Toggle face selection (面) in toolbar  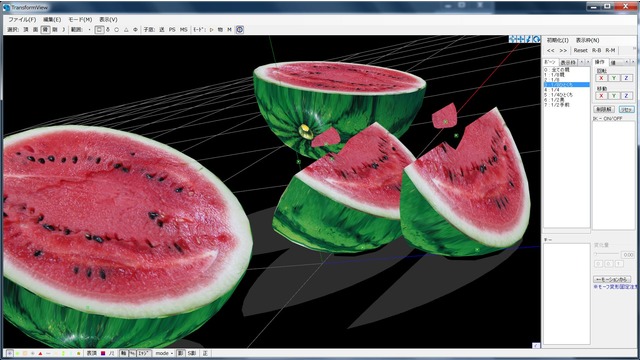tap(36, 29)
